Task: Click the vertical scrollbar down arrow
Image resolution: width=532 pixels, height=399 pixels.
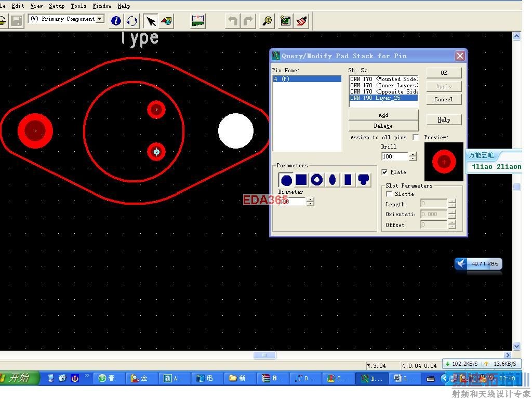Action: coord(516,347)
